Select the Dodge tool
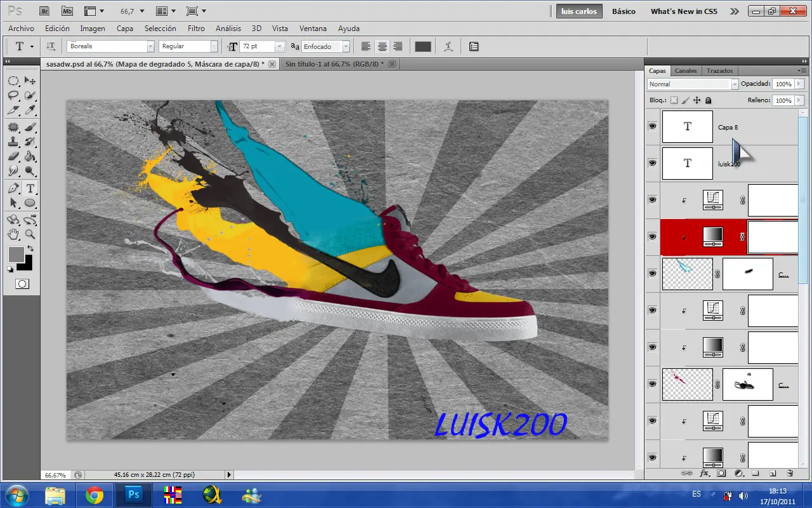 pos(30,171)
